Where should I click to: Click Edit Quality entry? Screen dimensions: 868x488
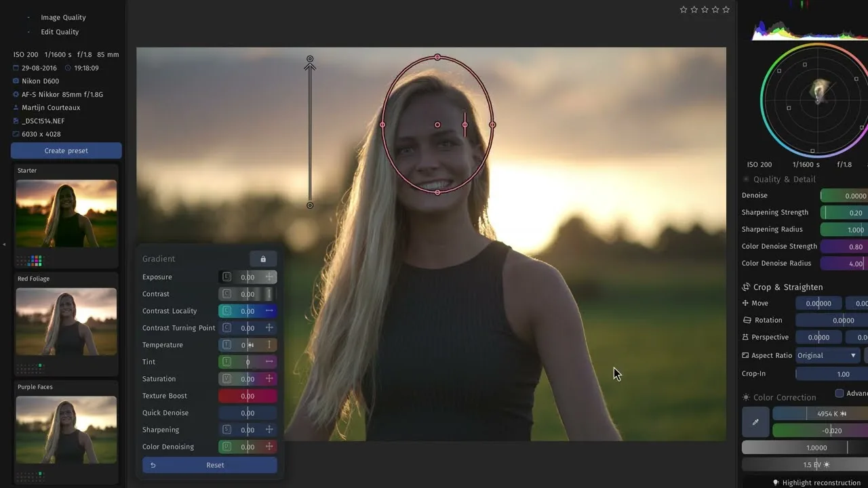tap(60, 32)
